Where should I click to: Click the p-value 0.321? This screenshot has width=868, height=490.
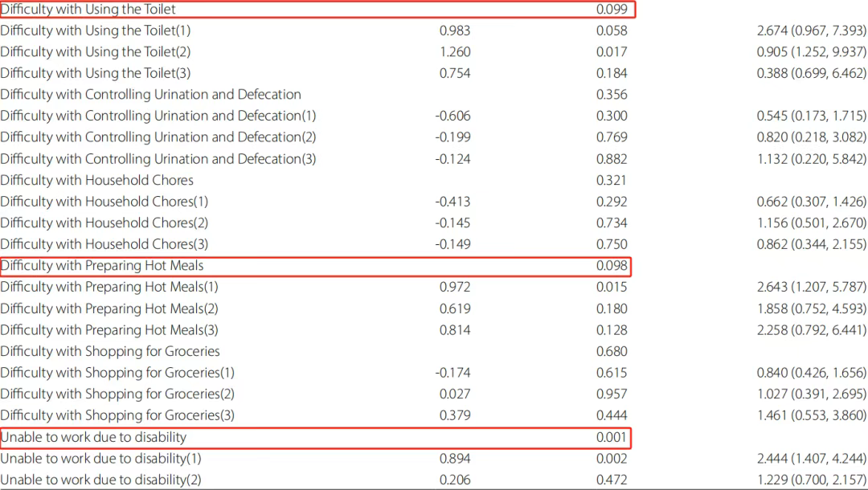pyautogui.click(x=612, y=180)
